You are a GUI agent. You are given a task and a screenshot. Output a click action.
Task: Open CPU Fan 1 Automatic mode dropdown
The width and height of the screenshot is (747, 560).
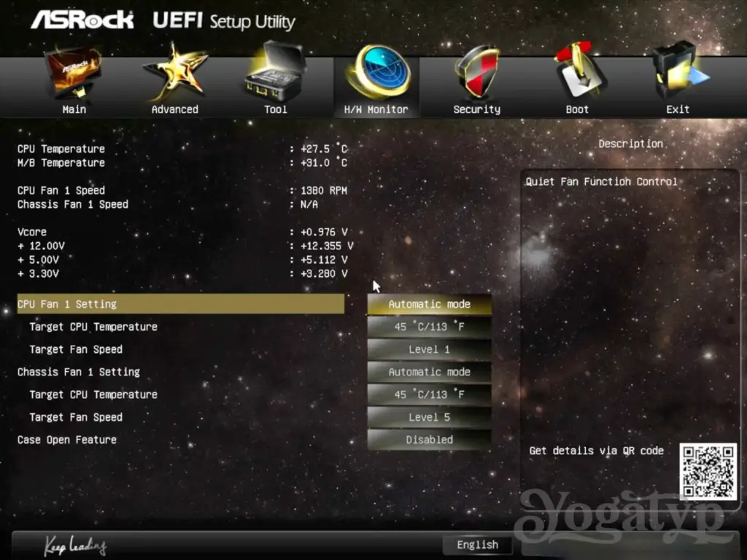pos(429,304)
